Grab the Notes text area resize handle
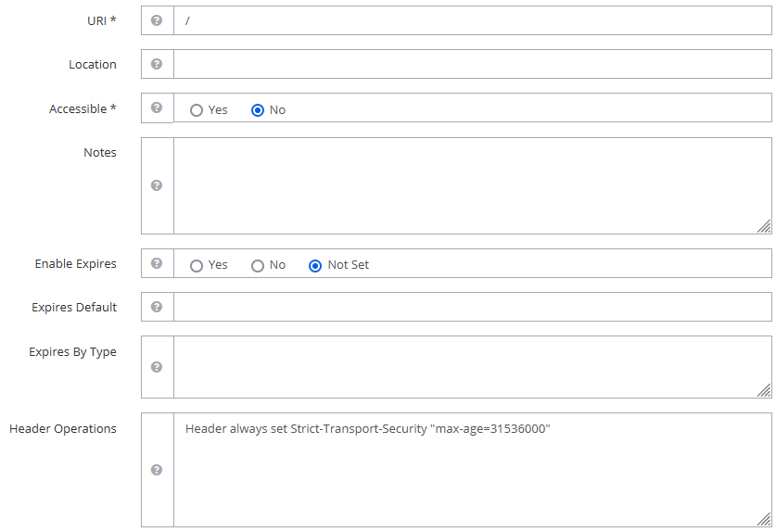The image size is (776, 532). pos(764,226)
